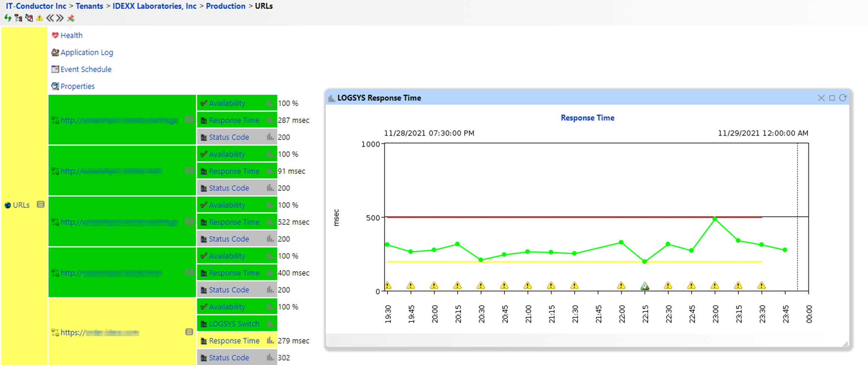
Task: Go to IT-Conductor Inc breadcrumb
Action: (x=36, y=6)
